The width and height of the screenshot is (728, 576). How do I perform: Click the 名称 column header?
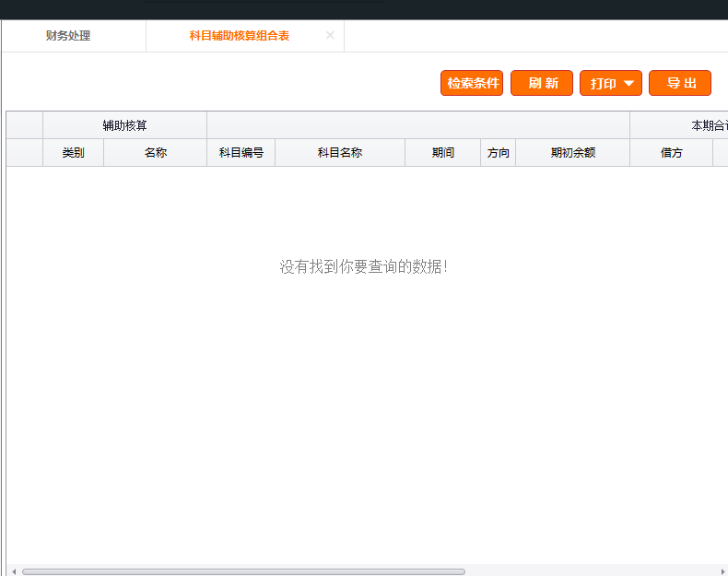click(x=155, y=153)
